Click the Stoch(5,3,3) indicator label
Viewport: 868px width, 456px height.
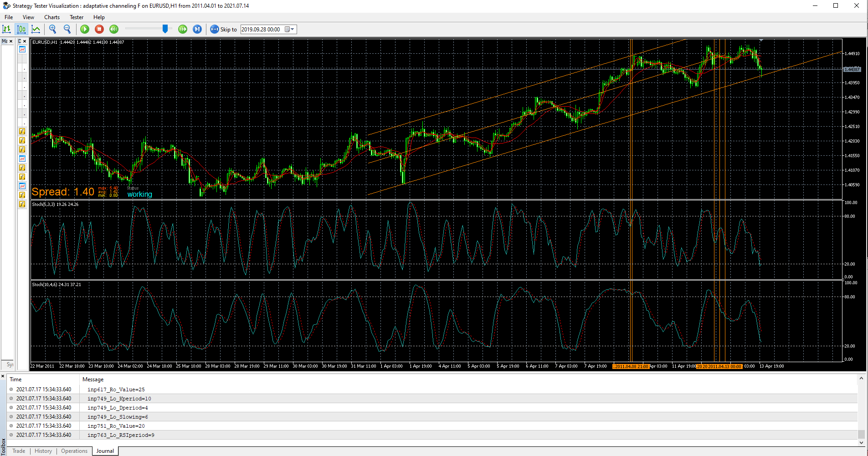55,205
